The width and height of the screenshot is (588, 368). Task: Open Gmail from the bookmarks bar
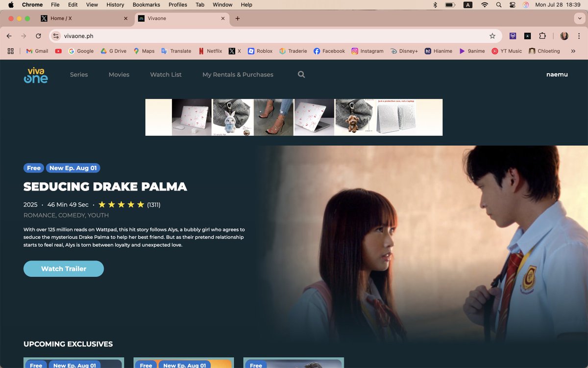click(x=37, y=51)
